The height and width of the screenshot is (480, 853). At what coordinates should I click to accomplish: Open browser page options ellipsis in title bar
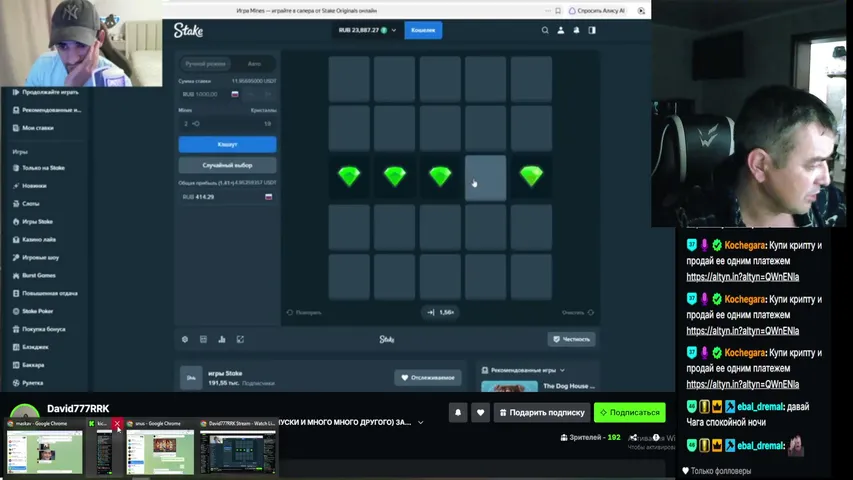tap(547, 11)
